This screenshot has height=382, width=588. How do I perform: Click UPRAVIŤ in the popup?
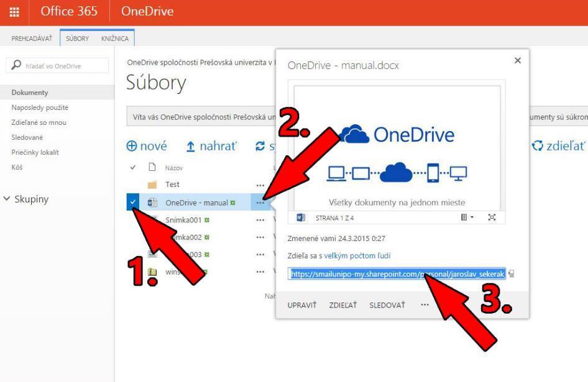[x=302, y=305]
